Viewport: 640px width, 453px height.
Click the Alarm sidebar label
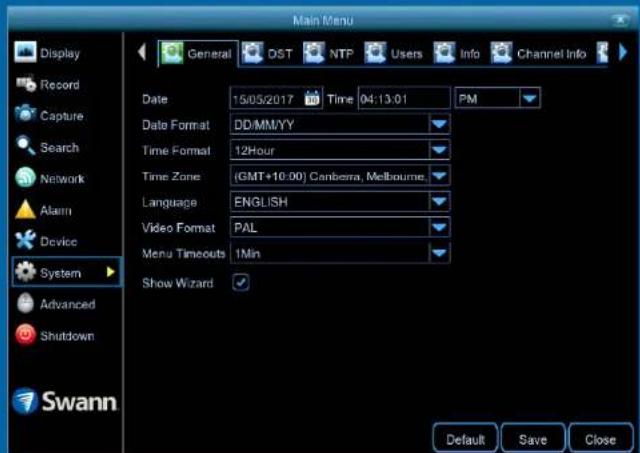coord(56,210)
